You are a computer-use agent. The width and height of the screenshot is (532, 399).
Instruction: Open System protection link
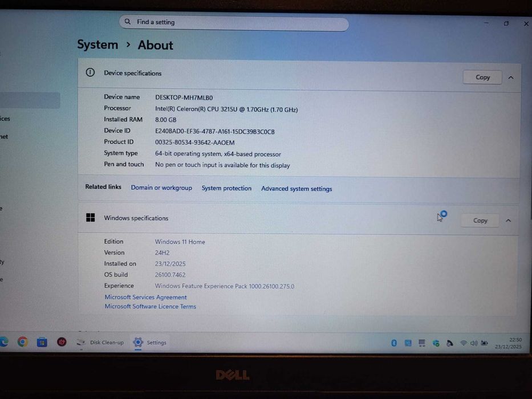pyautogui.click(x=226, y=188)
